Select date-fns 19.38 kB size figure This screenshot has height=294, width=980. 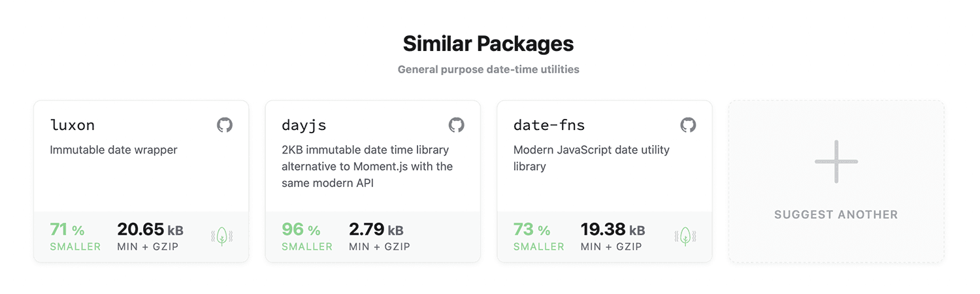pyautogui.click(x=612, y=230)
